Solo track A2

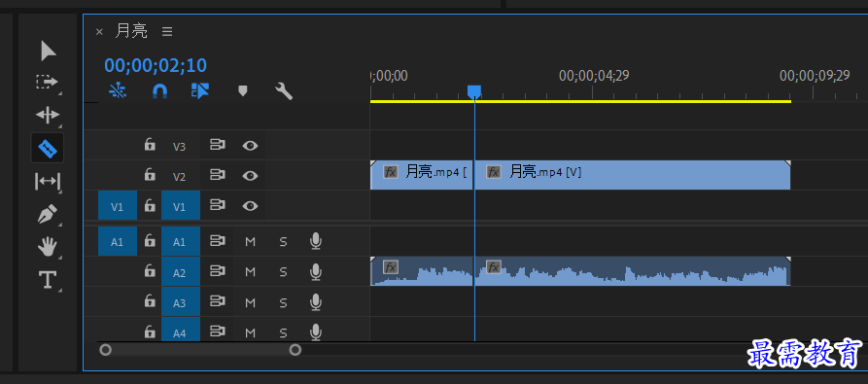point(283,271)
